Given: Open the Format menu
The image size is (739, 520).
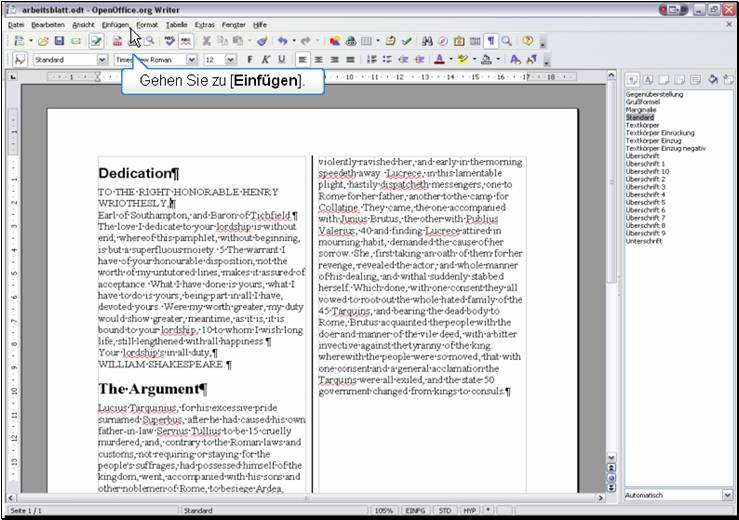Looking at the screenshot, I should coord(147,23).
